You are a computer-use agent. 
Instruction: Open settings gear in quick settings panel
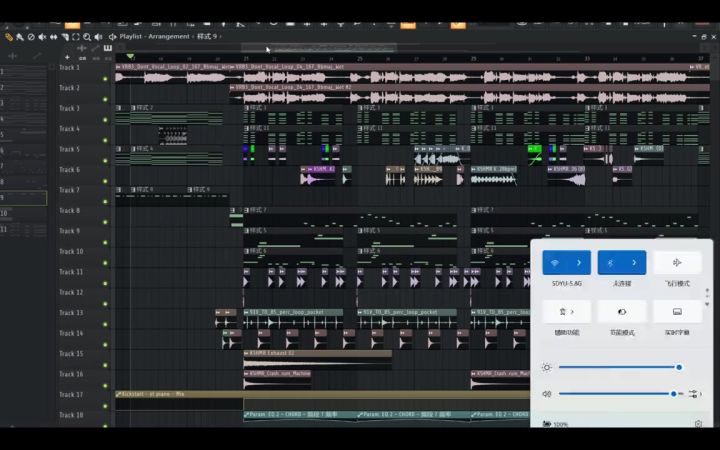coord(698,423)
